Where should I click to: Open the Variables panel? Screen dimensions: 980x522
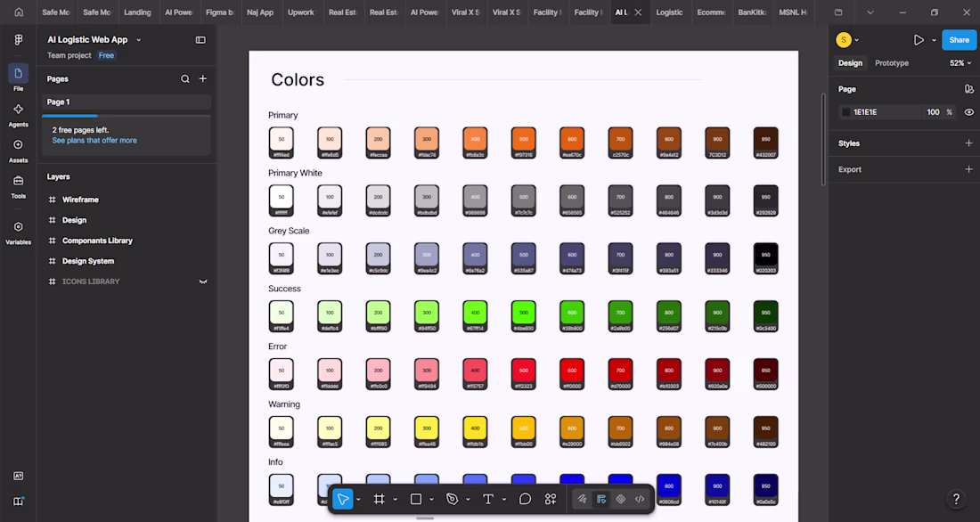pos(18,232)
